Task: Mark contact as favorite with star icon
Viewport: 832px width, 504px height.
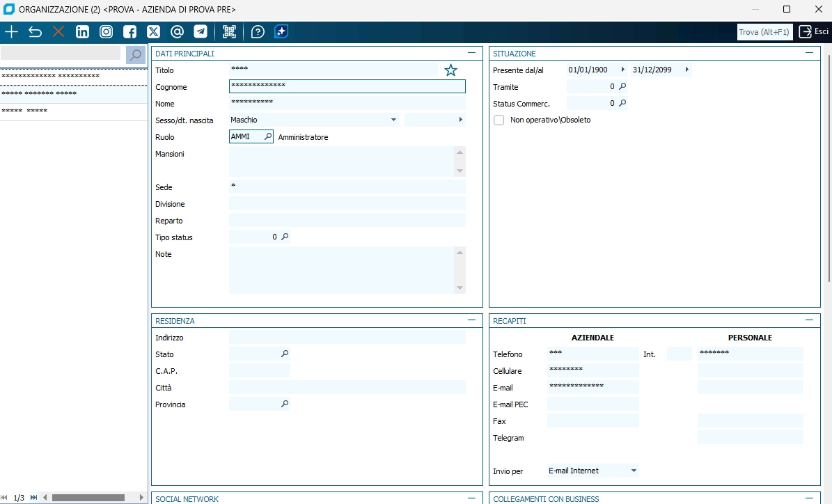Action: [x=451, y=70]
